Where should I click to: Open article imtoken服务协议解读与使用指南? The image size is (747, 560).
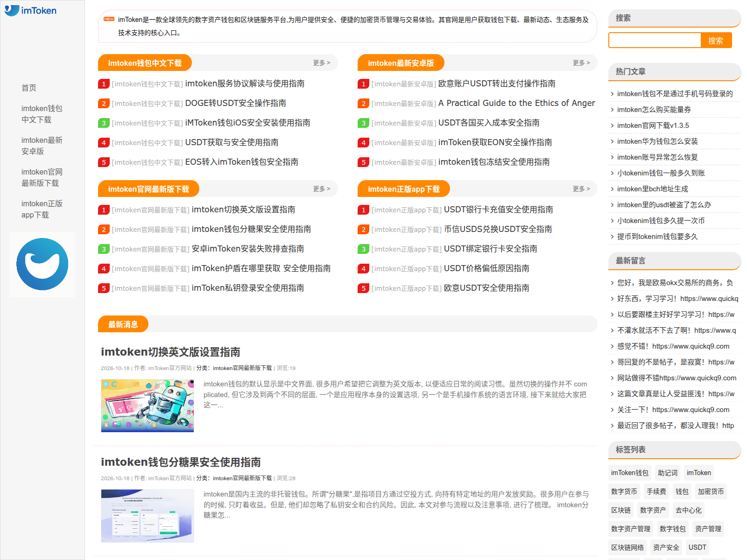click(x=245, y=84)
